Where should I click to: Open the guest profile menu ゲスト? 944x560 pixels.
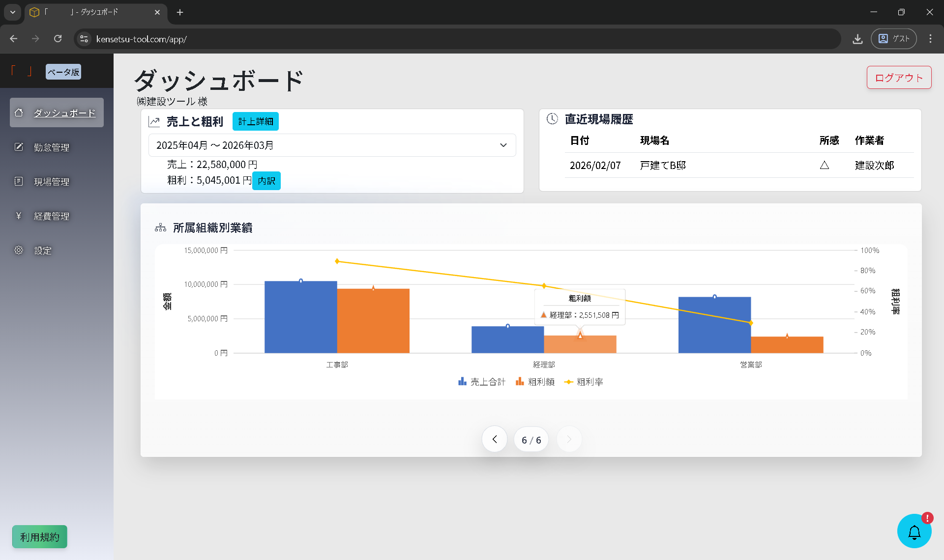[893, 38]
